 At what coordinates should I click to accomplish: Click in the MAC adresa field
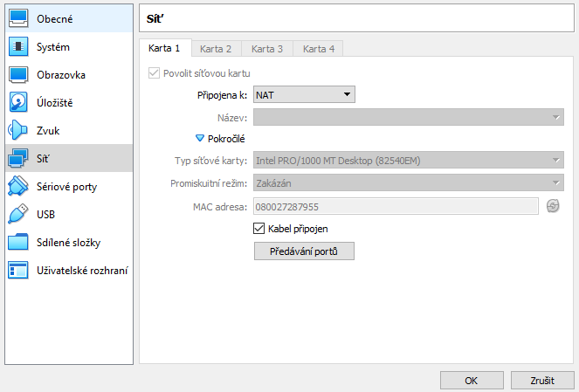click(x=395, y=206)
